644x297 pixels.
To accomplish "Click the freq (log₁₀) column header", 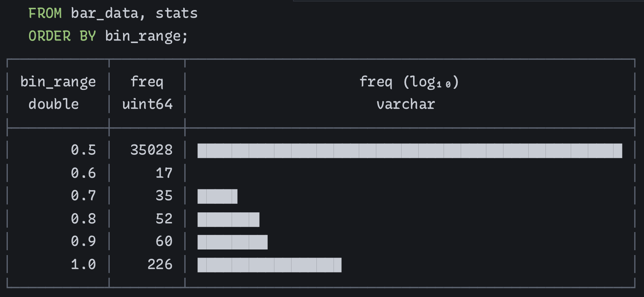I will point(409,82).
